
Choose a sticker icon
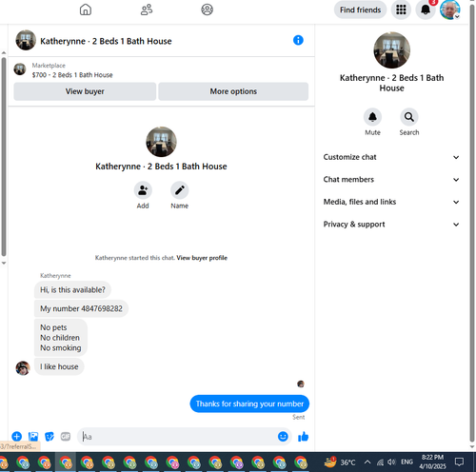click(50, 437)
